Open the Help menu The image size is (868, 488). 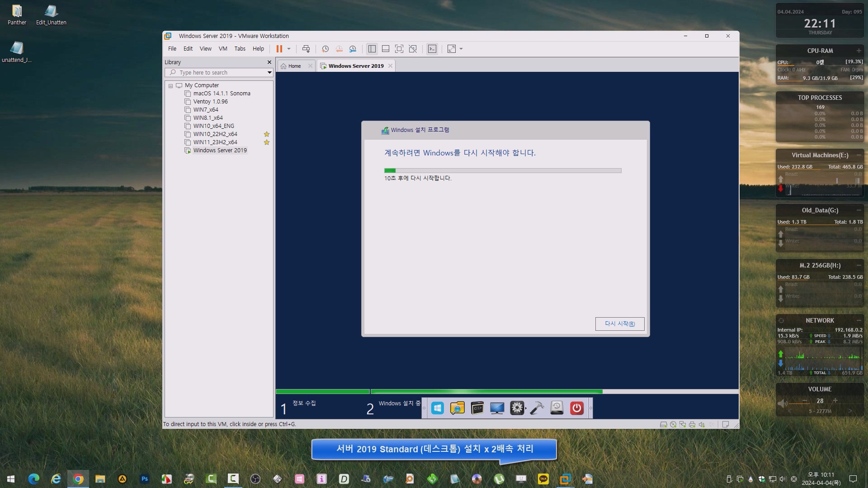coord(258,49)
